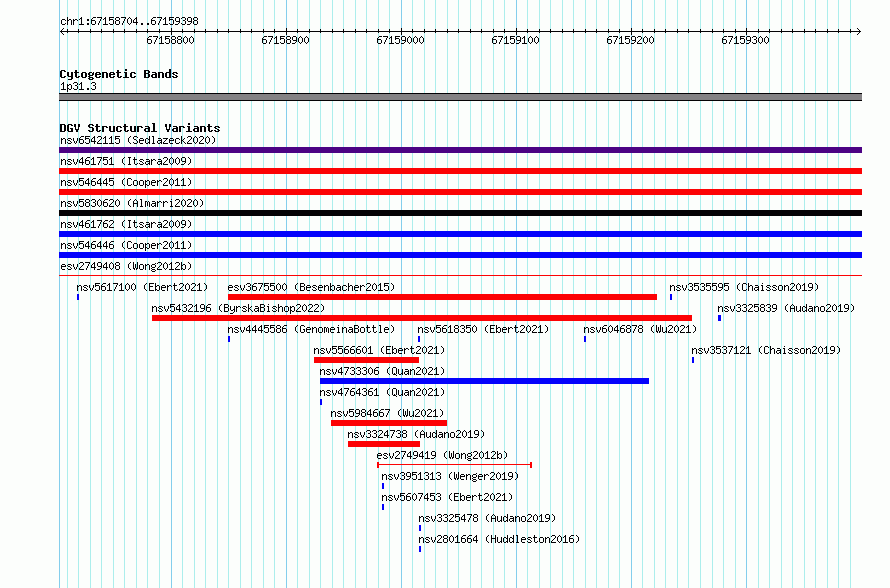Click the red bar under esv3675500
This screenshot has height=588, width=890.
(442, 297)
